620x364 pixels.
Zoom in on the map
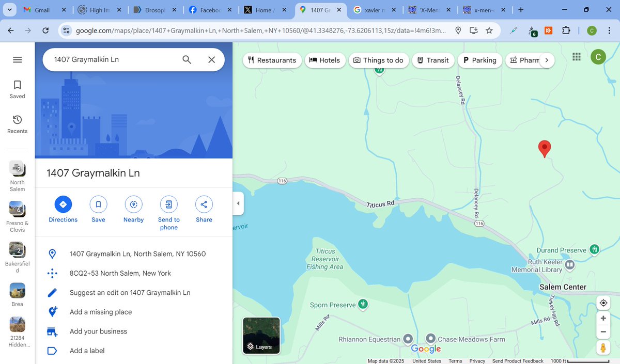coord(603,318)
